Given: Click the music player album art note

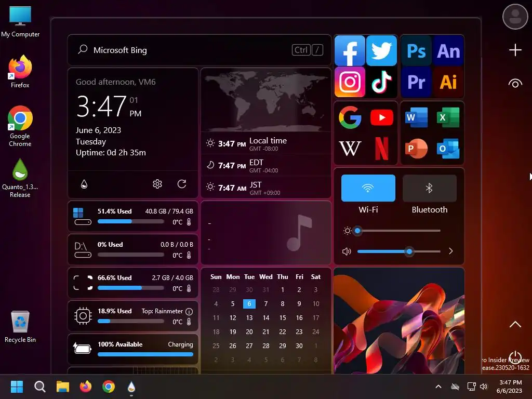Looking at the screenshot, I should pos(299,233).
